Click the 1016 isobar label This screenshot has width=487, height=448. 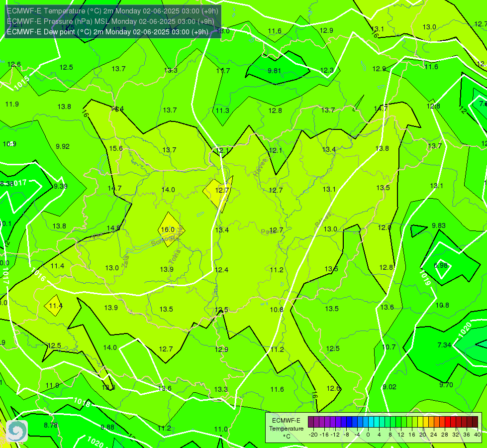pyautogui.click(x=38, y=274)
